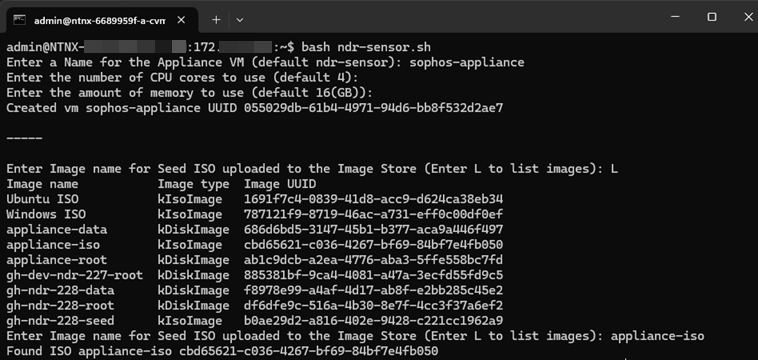
Task: Maximize the terminal window
Action: point(712,17)
